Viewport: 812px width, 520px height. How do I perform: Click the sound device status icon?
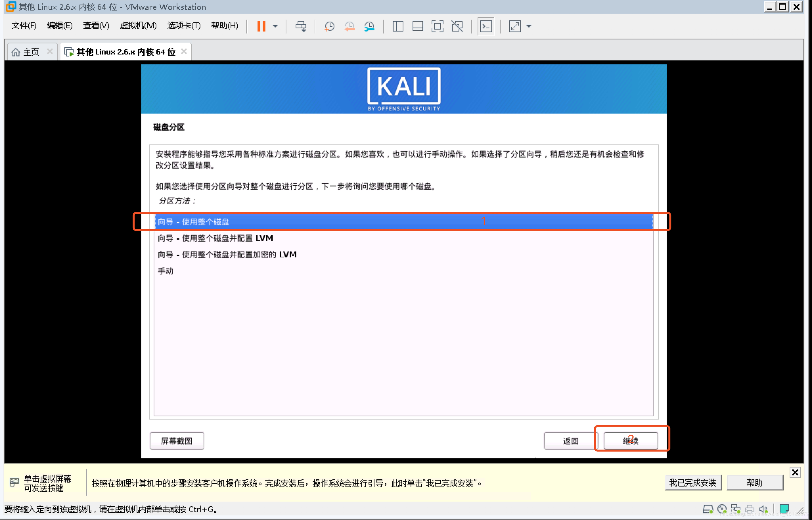(x=764, y=509)
